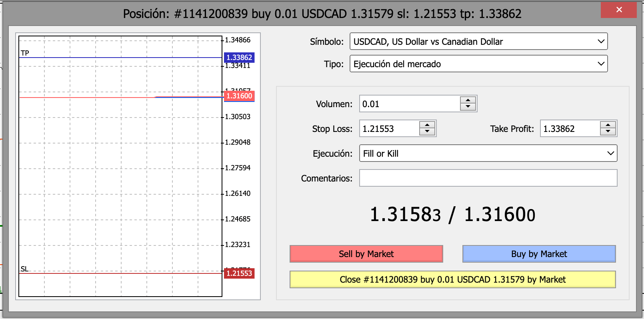Screen dimensions: 644x319
Task: Click the SL line label on the chart
Action: click(x=25, y=269)
